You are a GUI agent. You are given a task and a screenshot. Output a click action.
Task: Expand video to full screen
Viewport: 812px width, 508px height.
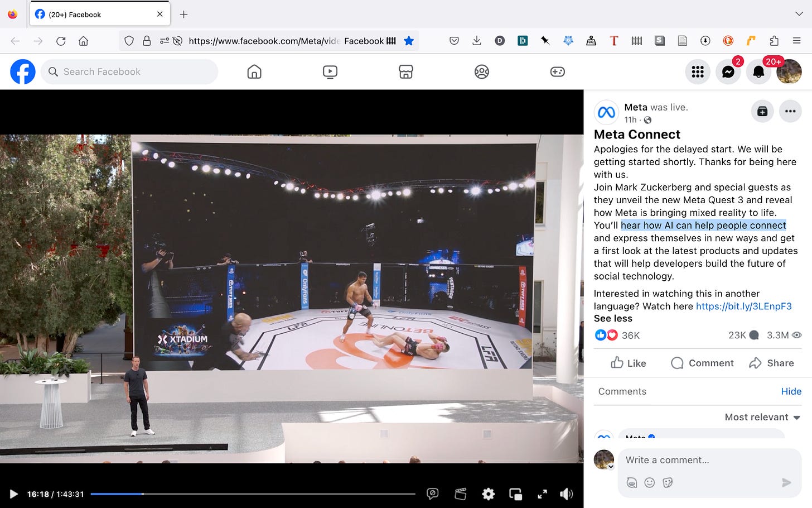click(542, 494)
